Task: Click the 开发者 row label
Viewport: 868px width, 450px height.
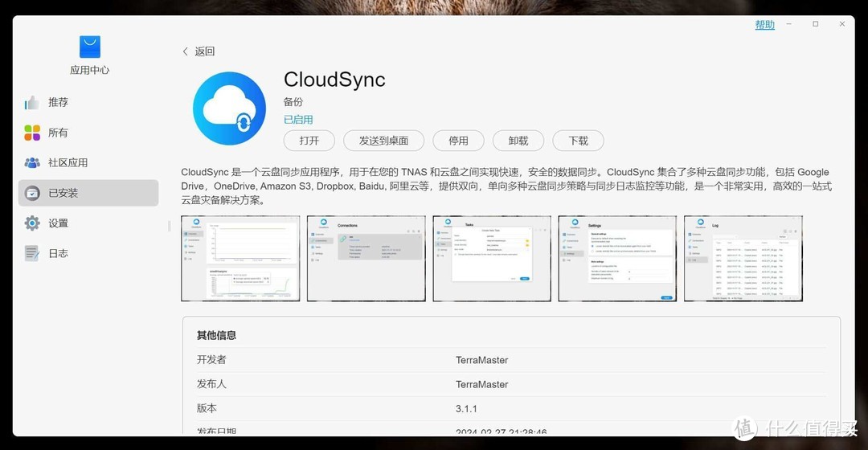Action: 211,360
